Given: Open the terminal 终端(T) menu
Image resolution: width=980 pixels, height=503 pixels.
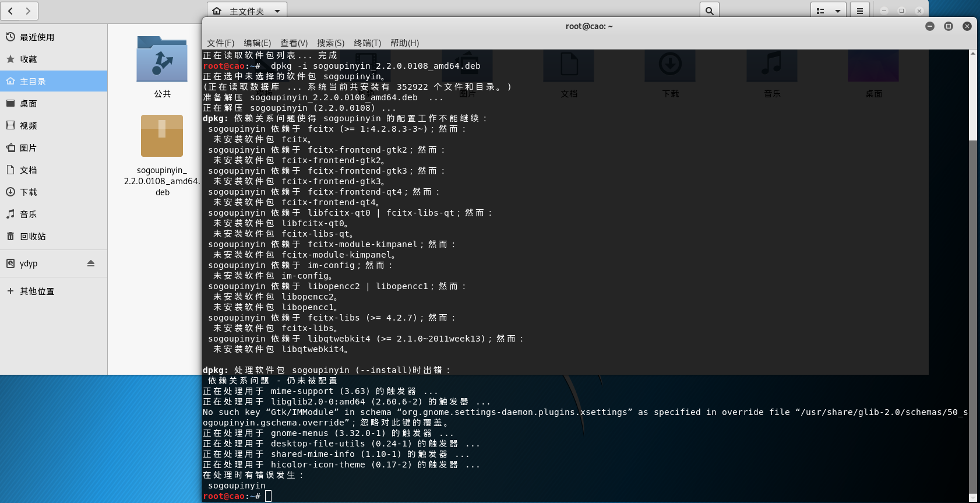Looking at the screenshot, I should point(367,43).
